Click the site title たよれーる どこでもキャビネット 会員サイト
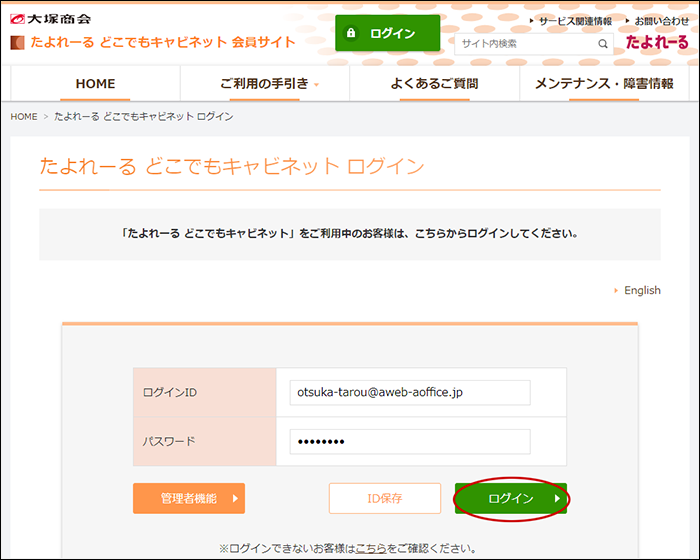Image resolution: width=700 pixels, height=560 pixels. tap(163, 42)
